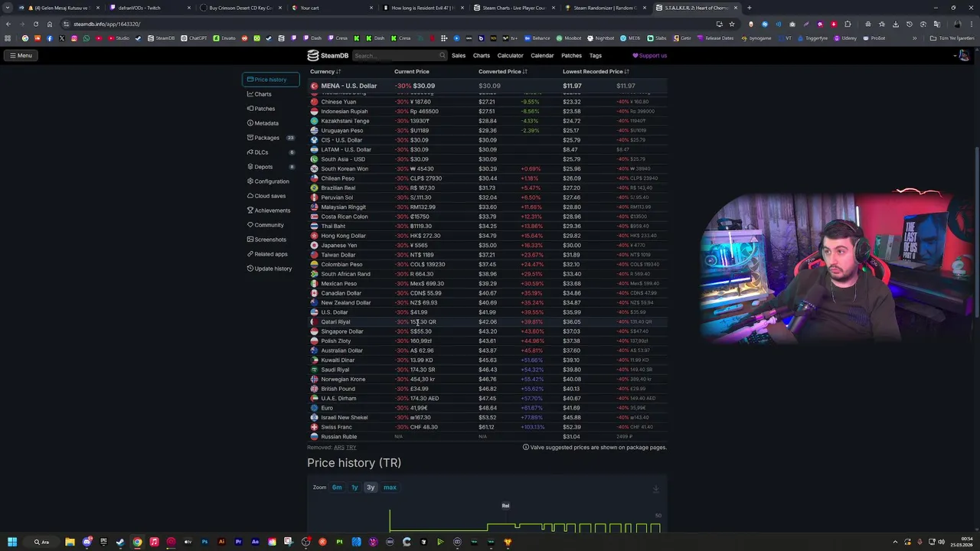Click the Chinese Yuan currency row
This screenshot has height=551, width=980.
coord(488,102)
